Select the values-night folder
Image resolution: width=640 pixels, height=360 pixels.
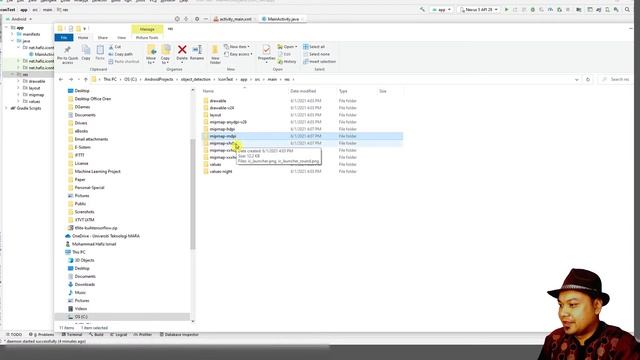click(221, 171)
